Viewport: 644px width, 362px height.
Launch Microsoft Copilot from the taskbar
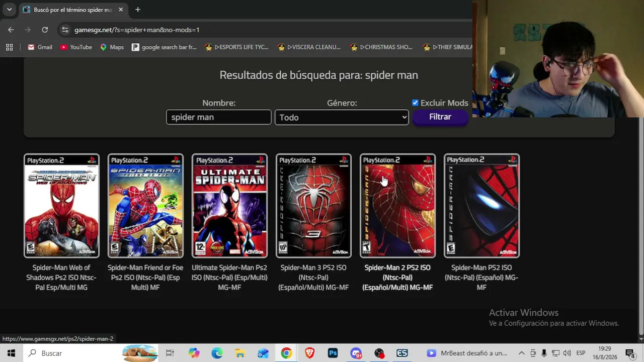point(194,353)
